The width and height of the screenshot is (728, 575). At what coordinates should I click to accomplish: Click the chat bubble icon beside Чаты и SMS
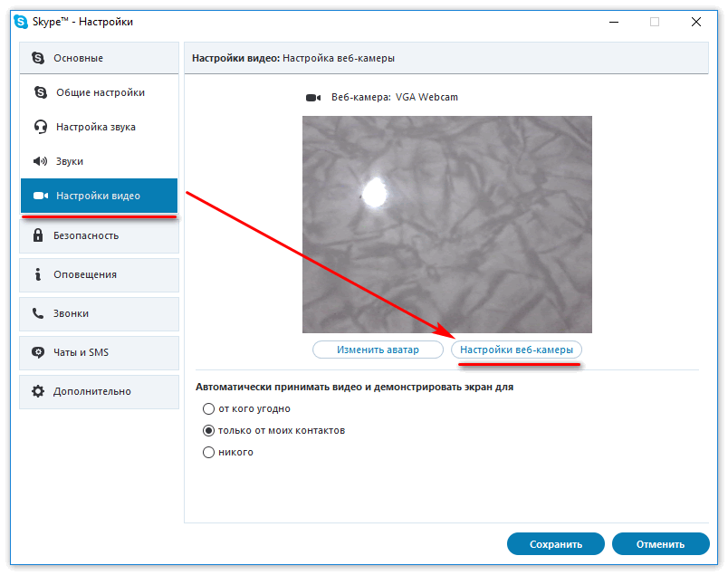point(38,352)
